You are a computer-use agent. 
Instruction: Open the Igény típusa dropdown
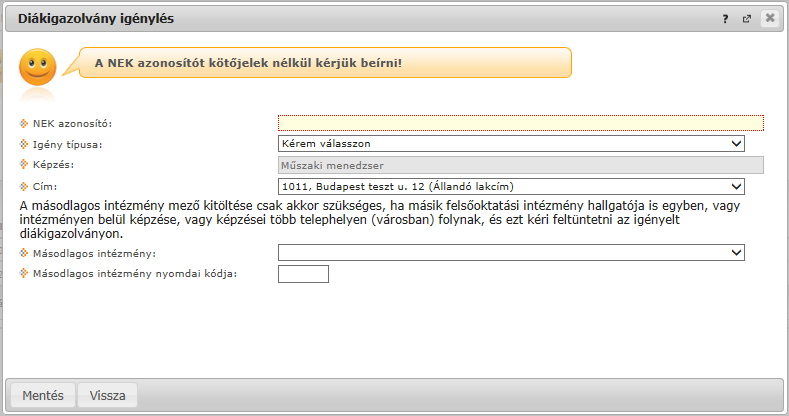click(511, 143)
